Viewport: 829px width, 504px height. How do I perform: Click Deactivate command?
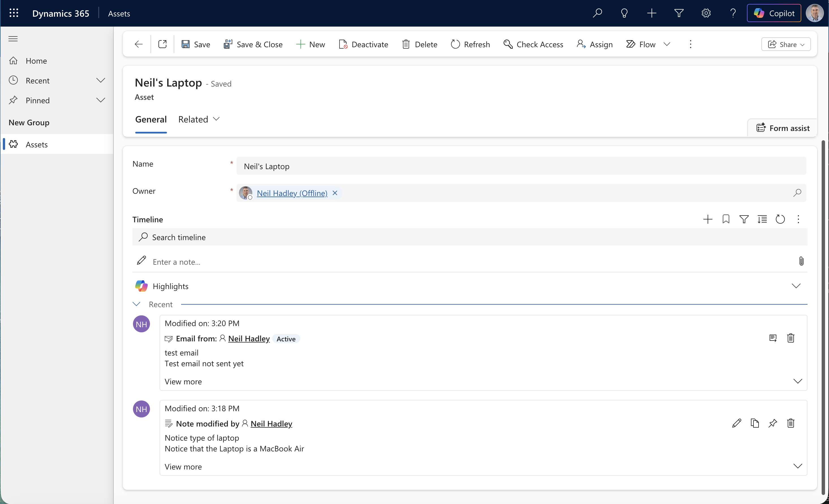pyautogui.click(x=363, y=44)
